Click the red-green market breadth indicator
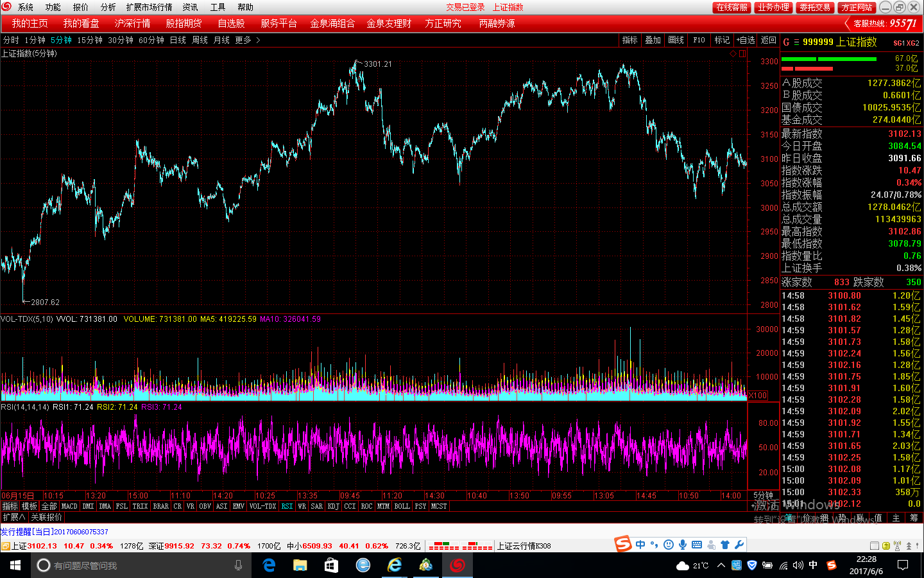The image size is (924, 578). click(461, 546)
